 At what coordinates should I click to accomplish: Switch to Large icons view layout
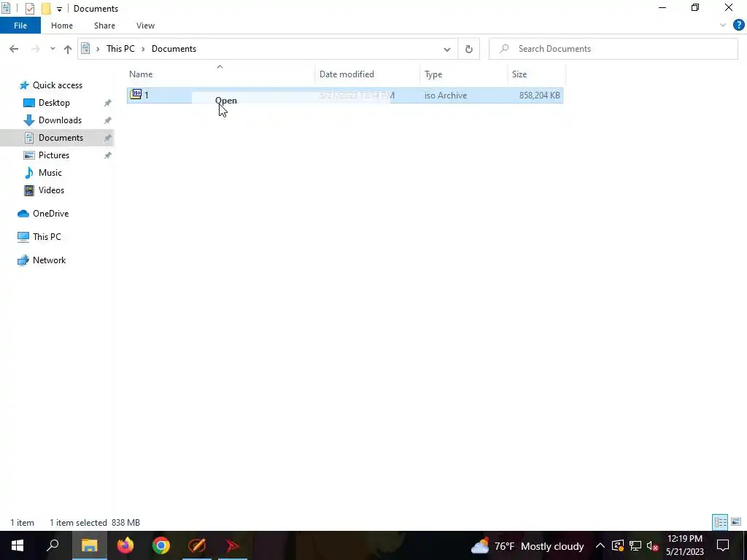pos(736,522)
